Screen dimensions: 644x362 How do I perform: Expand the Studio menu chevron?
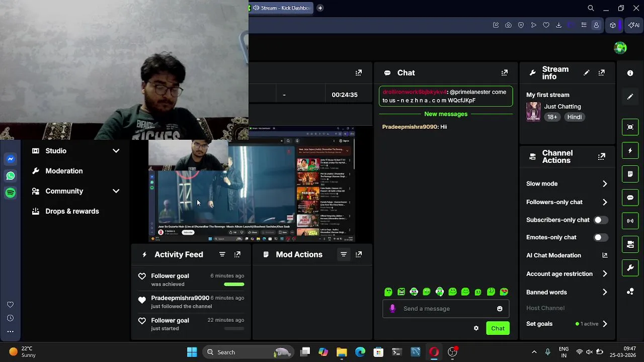point(116,151)
